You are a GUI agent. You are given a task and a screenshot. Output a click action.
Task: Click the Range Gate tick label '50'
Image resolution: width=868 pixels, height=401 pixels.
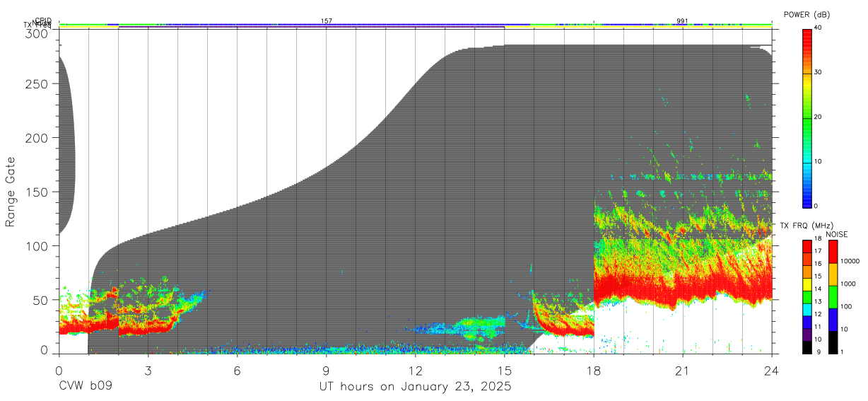click(x=40, y=300)
